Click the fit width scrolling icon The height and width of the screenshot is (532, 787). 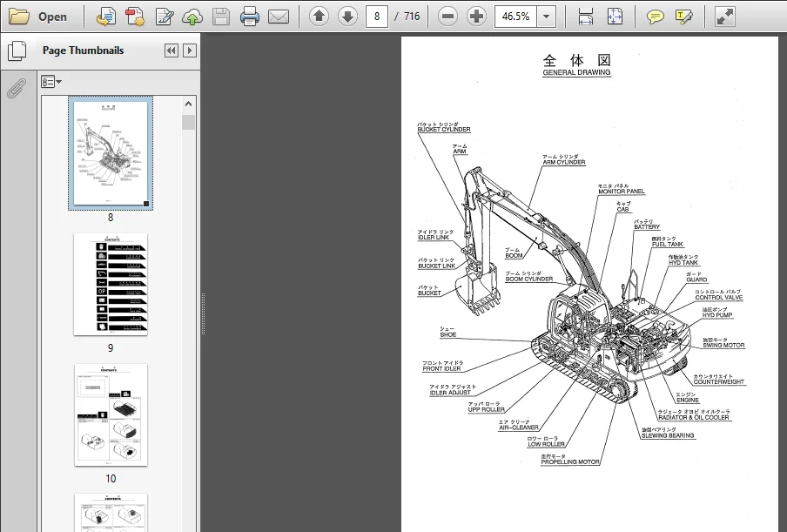[x=586, y=17]
